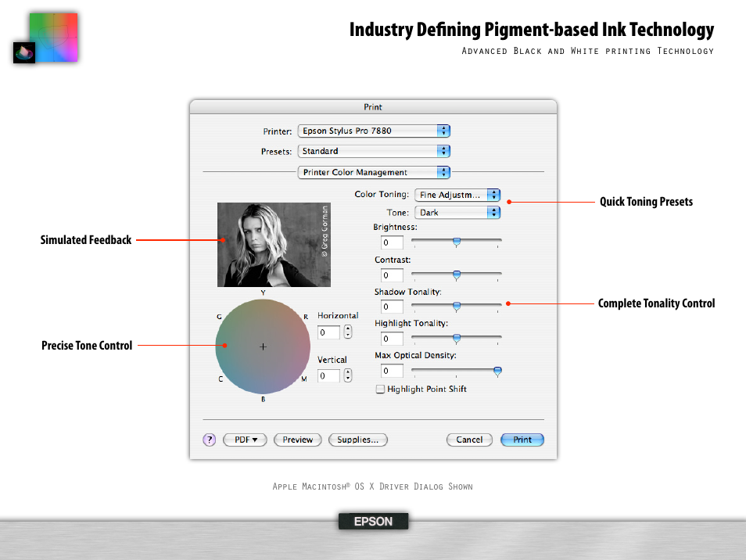The width and height of the screenshot is (746, 560).
Task: Click the Horizontal value stepper arrows
Action: pos(348,332)
